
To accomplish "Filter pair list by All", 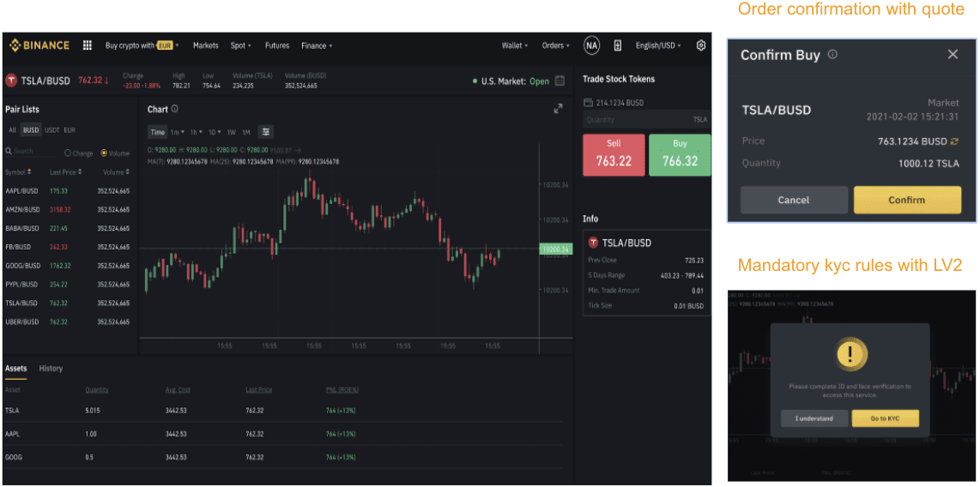I will [x=12, y=129].
